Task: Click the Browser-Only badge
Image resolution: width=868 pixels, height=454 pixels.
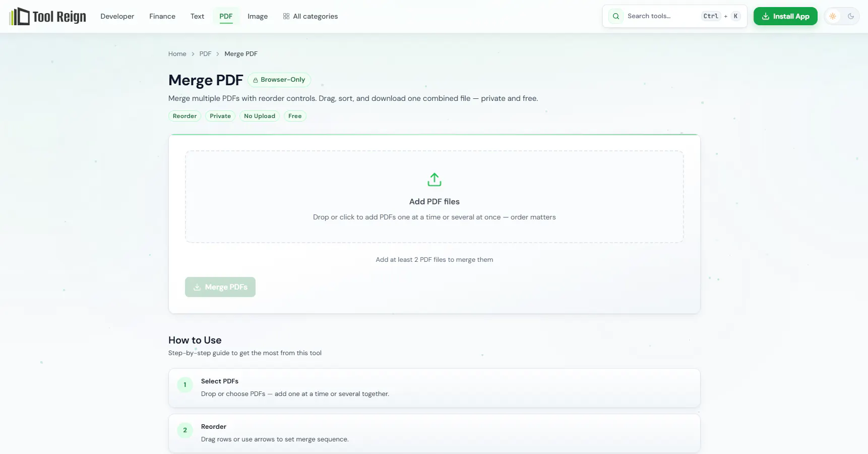Action: tap(279, 80)
